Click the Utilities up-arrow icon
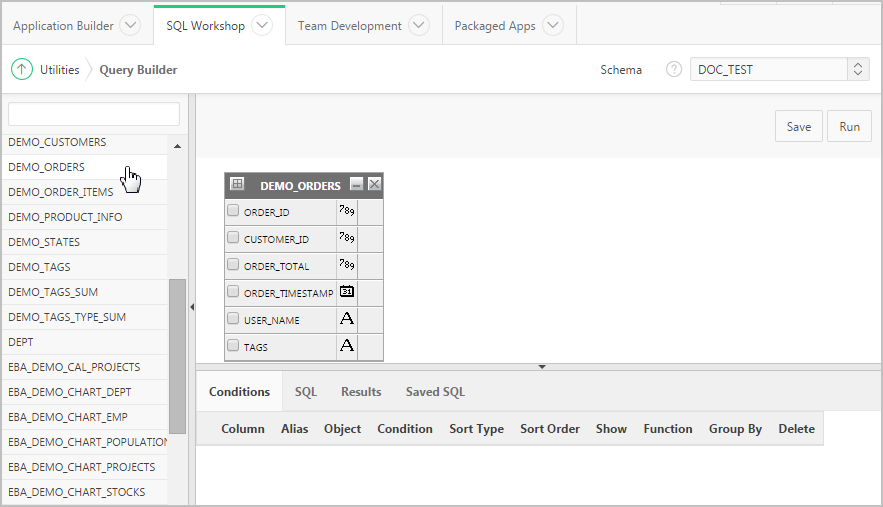 coord(22,70)
